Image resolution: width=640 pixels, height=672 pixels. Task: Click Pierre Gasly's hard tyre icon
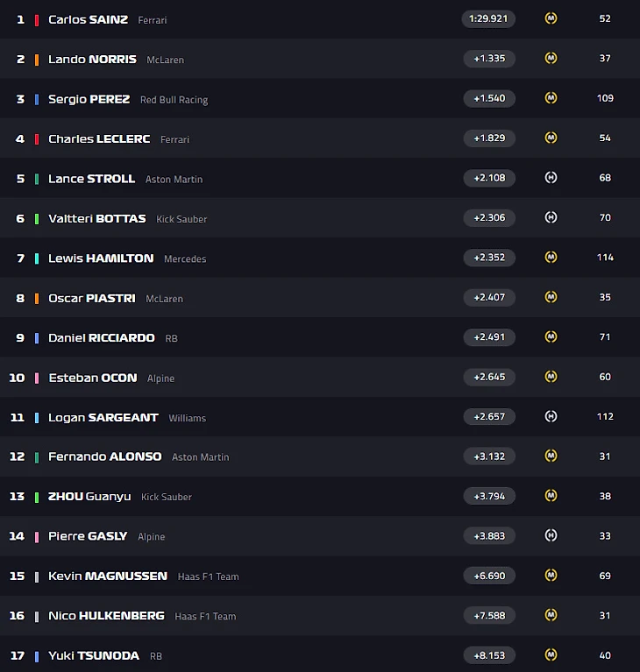551,535
